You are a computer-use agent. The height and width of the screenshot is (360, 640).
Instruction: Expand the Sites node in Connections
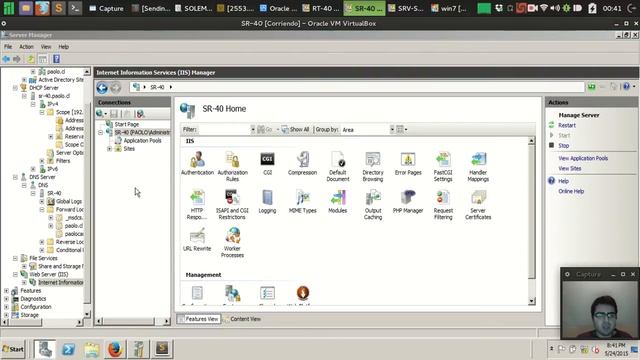[109, 149]
